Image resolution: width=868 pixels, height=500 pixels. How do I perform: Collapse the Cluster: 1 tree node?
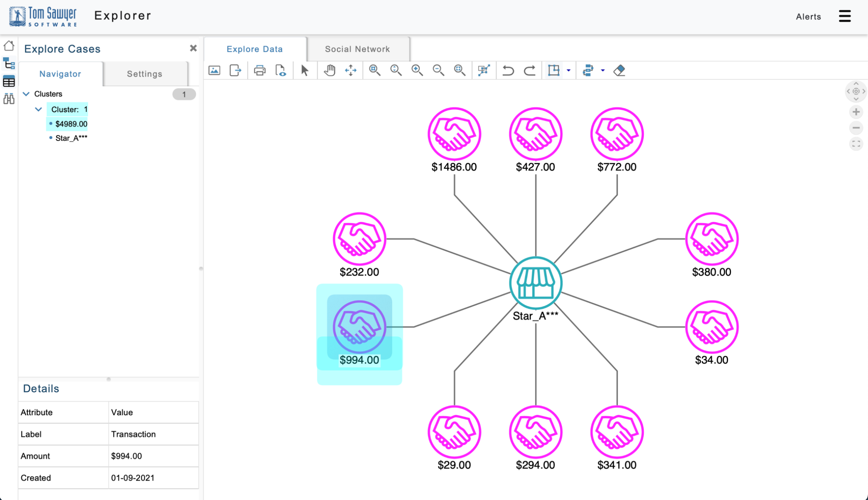click(x=39, y=109)
